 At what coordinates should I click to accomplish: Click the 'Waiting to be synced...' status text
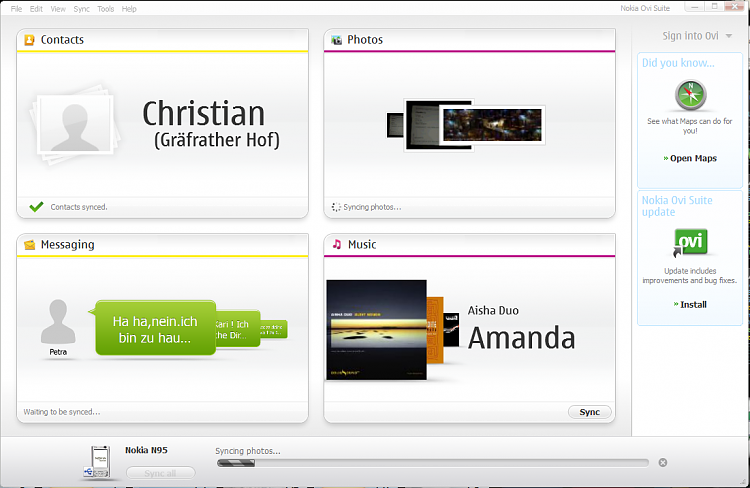[x=62, y=412]
